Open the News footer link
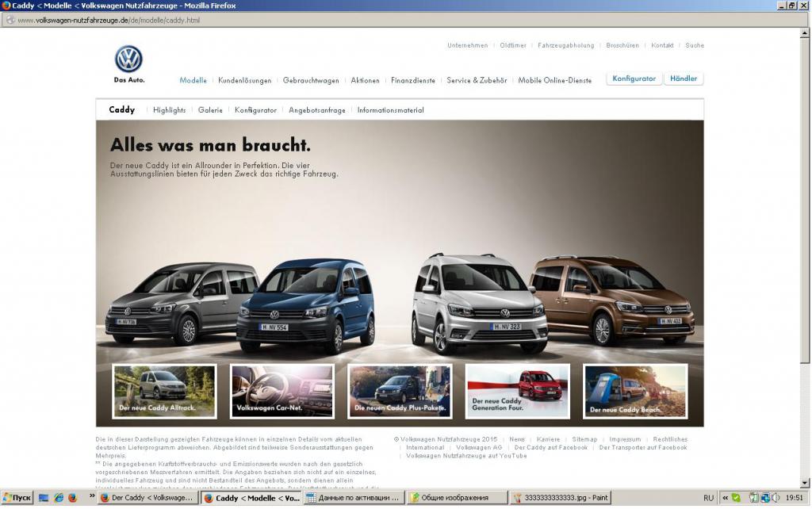 (x=517, y=439)
